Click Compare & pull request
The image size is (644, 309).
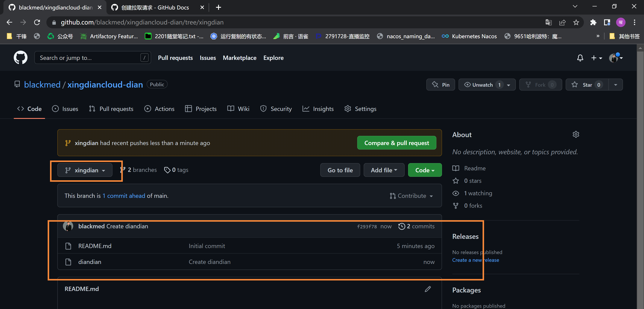coord(396,143)
